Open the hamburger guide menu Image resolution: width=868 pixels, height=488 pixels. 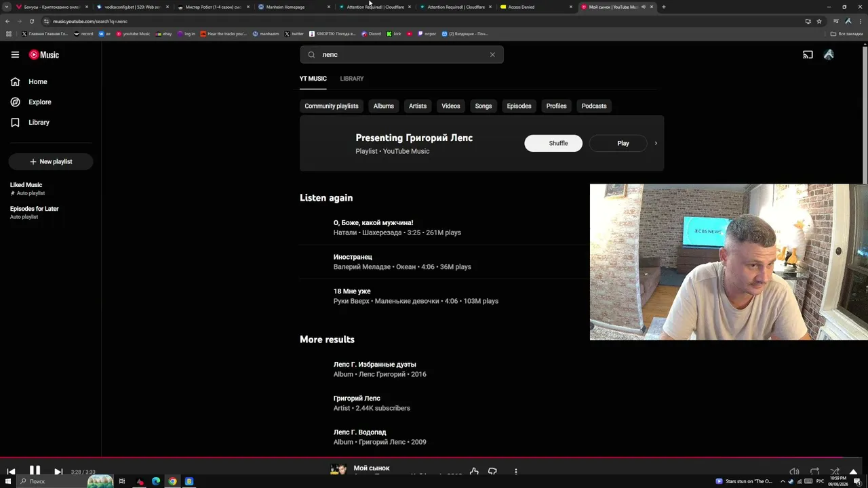pyautogui.click(x=15, y=55)
